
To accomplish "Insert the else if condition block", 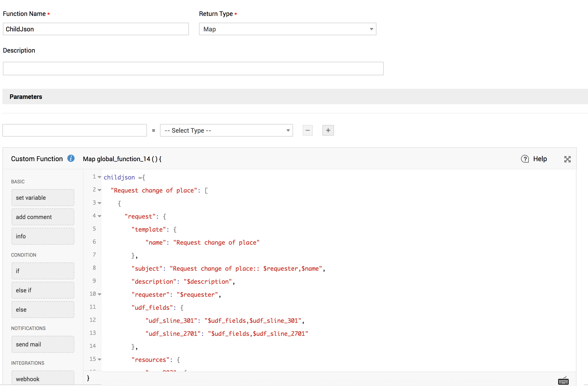I will pos(43,290).
